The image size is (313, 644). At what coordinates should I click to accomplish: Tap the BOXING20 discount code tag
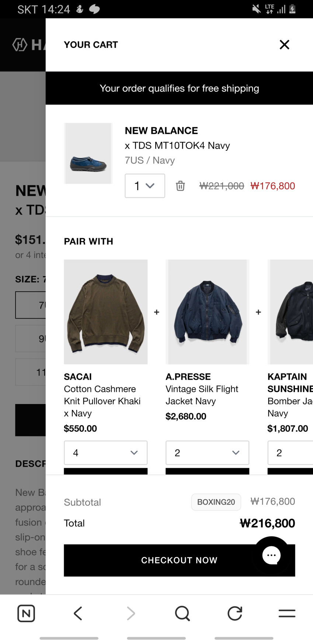click(216, 502)
